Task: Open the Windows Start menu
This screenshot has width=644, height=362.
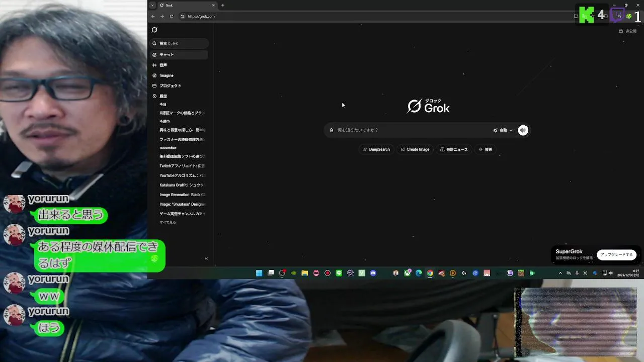Action: pyautogui.click(x=259, y=273)
